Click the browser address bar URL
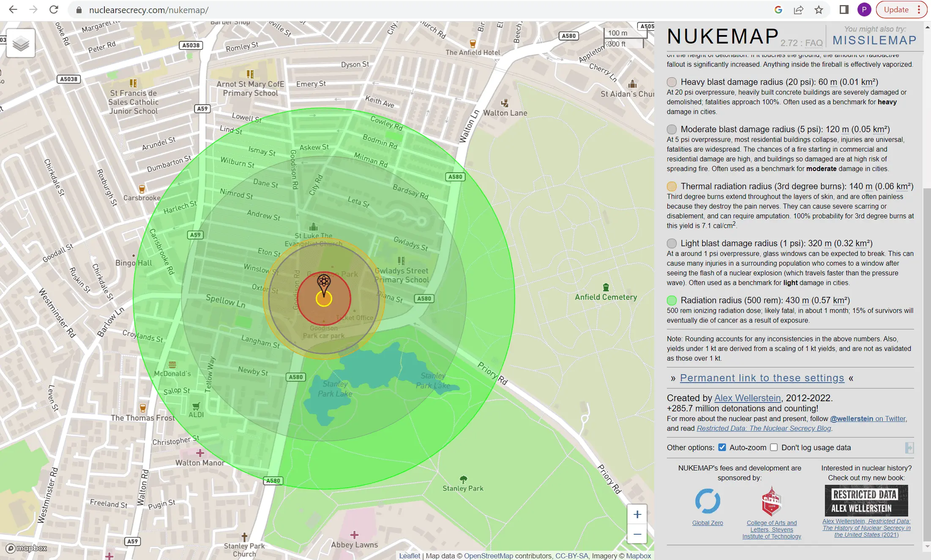 point(149,10)
